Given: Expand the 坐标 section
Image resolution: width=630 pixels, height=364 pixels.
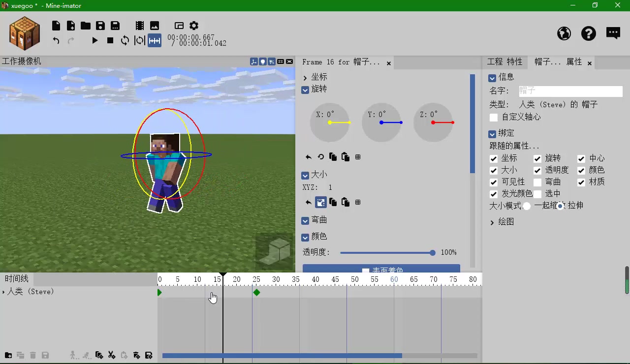Looking at the screenshot, I should coord(305,78).
